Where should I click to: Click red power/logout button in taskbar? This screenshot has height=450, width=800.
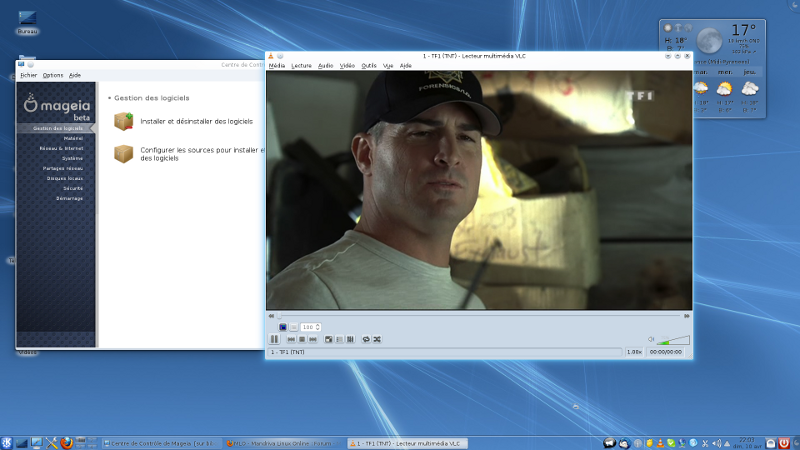click(x=784, y=443)
